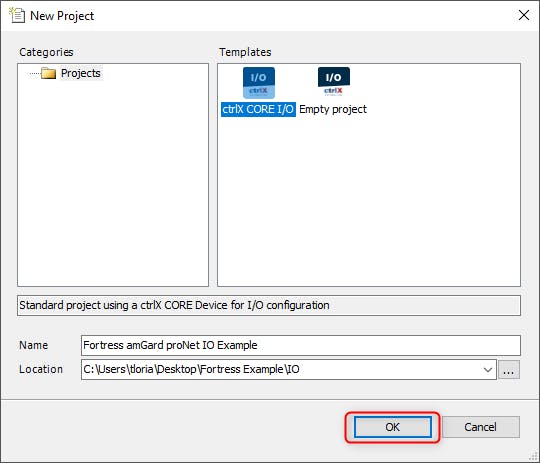Select the ctrlX CORE I/O template icon
The image size is (540, 463).
point(259,83)
